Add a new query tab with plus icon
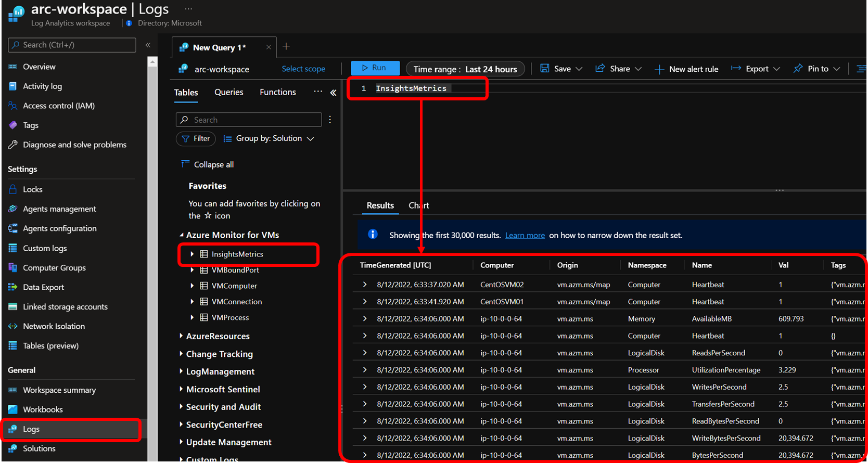 coord(286,46)
